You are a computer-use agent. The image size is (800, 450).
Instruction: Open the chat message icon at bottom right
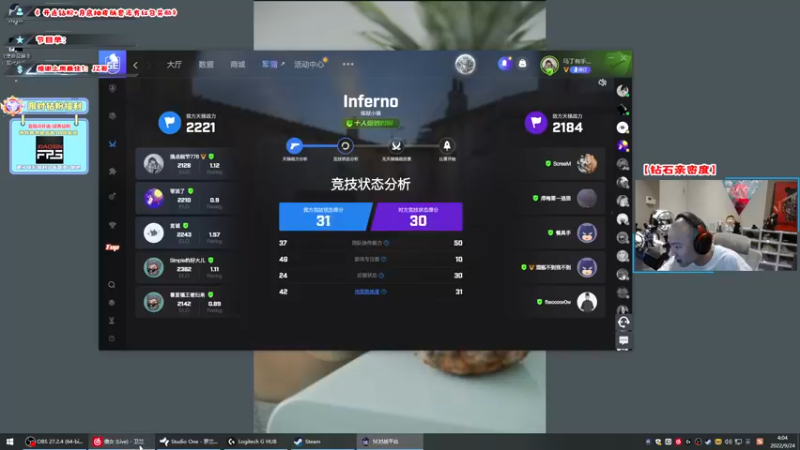(623, 340)
